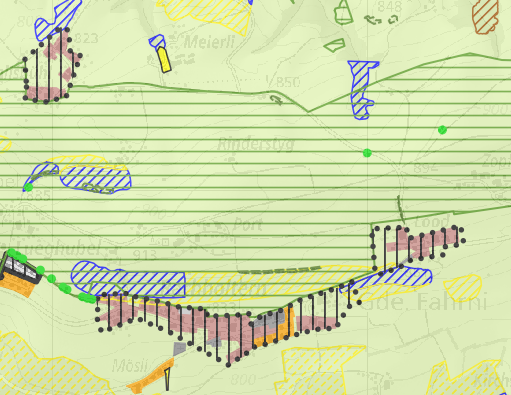
Task: Select the brown hatched area in the corner
Action: click(486, 16)
